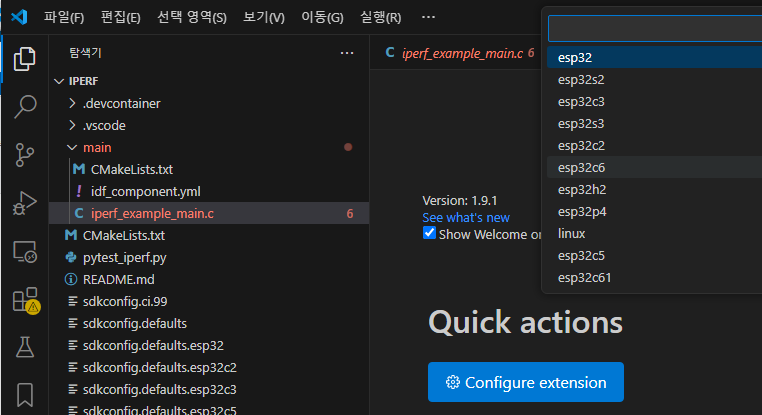This screenshot has width=762, height=415.
Task: Open the Run and Debug view icon
Action: click(24, 203)
